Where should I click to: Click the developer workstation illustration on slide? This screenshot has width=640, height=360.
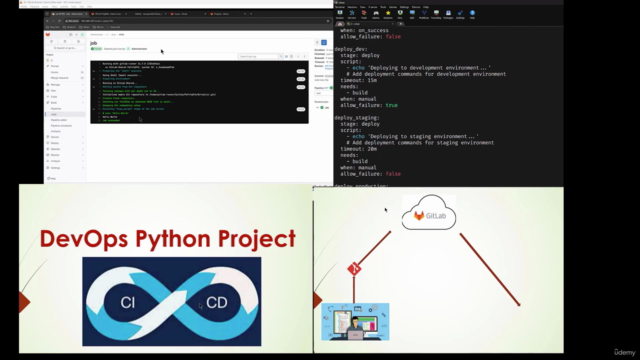tap(355, 322)
